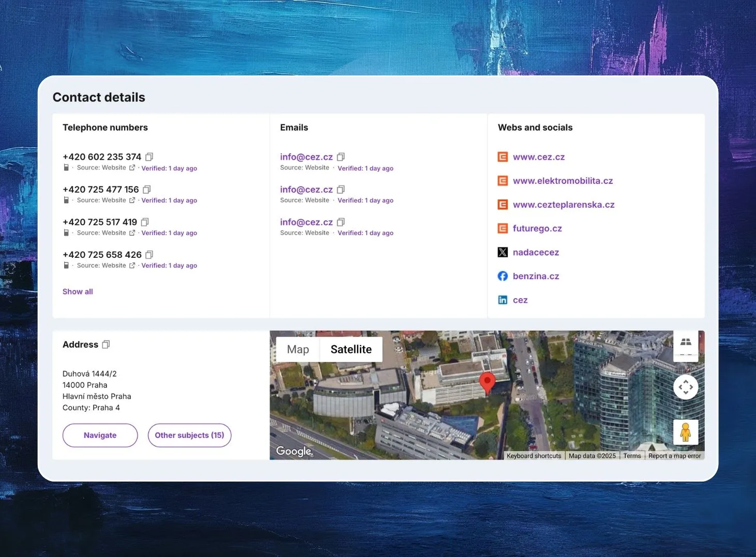
Task: Click phone number +420 725 477 156
Action: (x=101, y=189)
